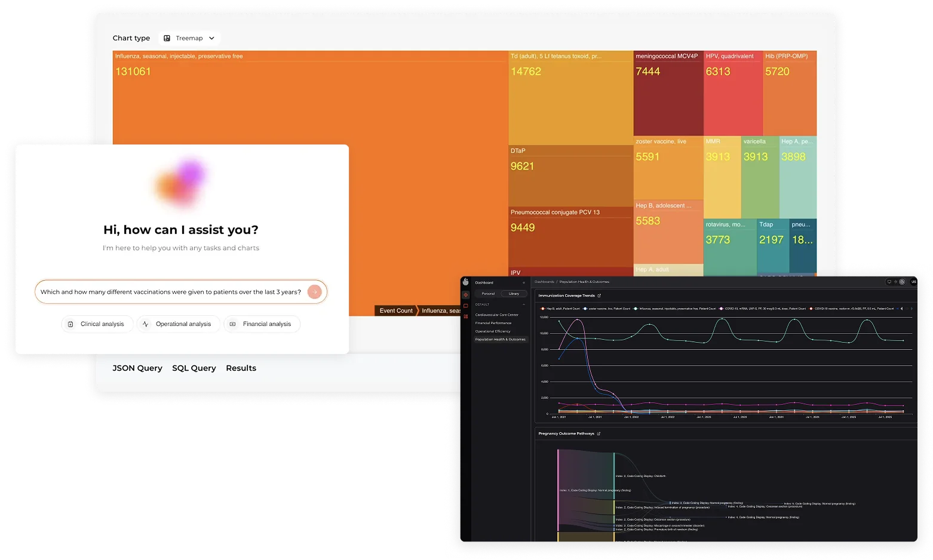Viewport: 933px width, 560px height.
Task: Click the treemap grid icon in chart selector
Action: 167,38
